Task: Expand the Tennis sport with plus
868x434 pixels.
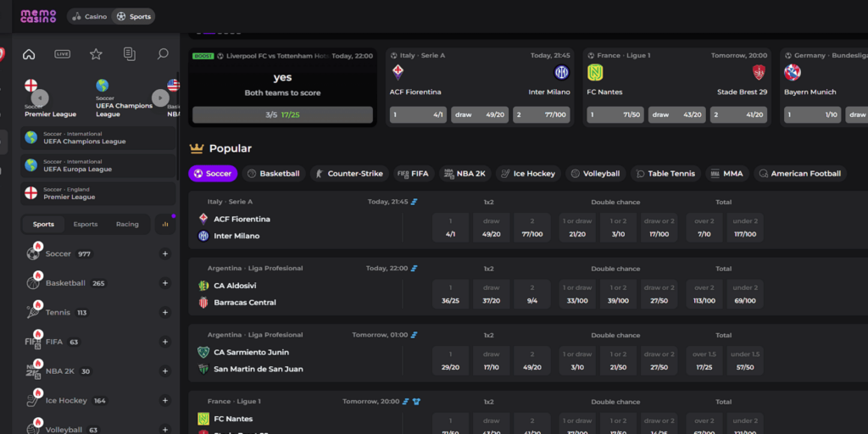Action: 165,312
